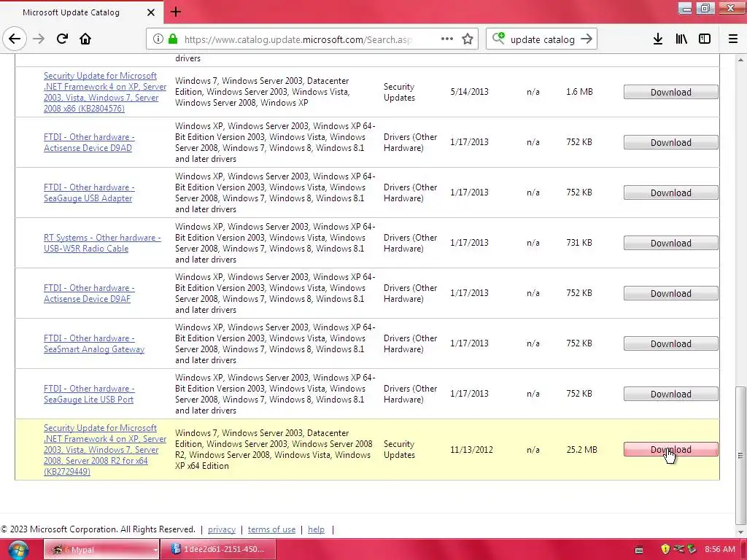Download SeaGauge Lite USB Port driver

tap(671, 394)
